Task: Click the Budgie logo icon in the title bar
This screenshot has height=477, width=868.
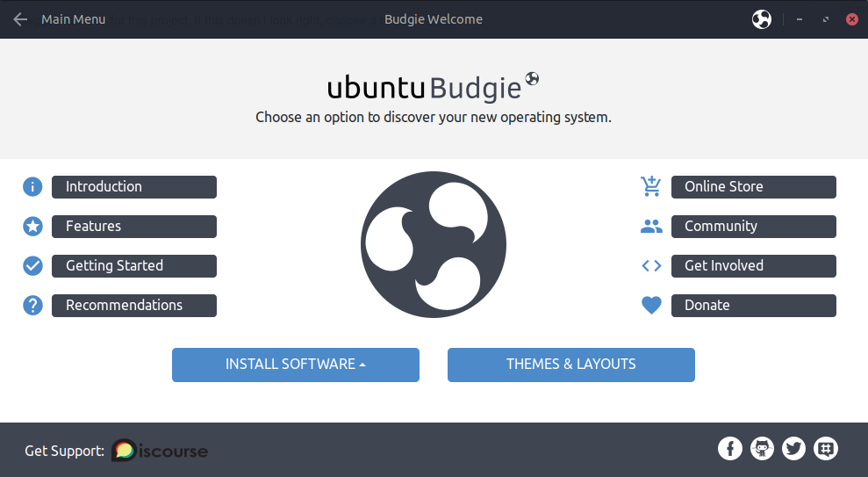Action: 762,19
